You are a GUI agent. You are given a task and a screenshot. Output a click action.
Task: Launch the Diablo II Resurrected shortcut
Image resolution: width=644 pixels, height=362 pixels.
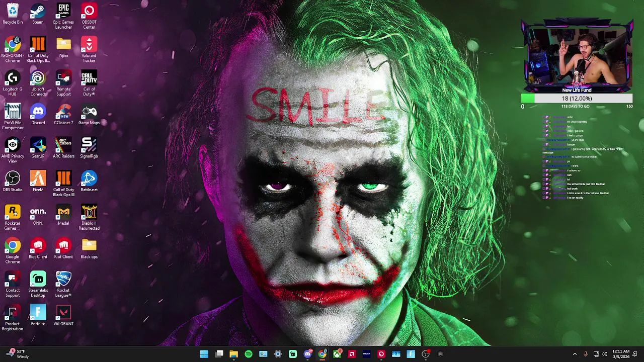coord(89,218)
